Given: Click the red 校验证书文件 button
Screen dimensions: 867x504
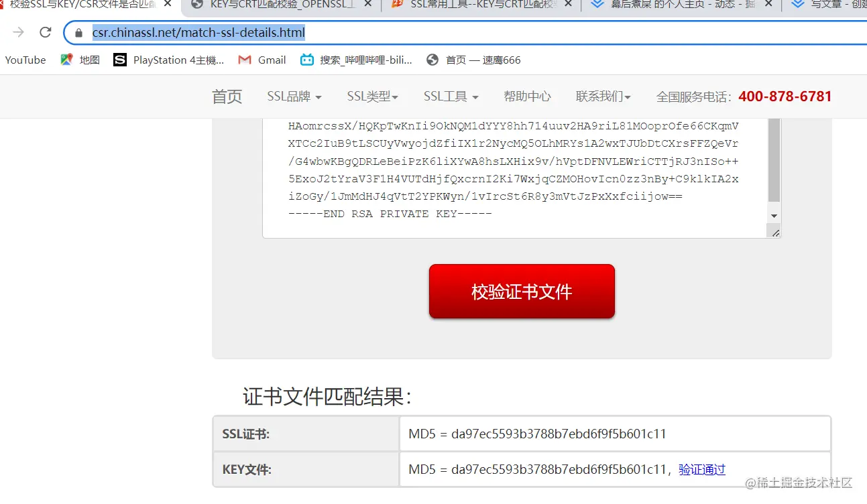Looking at the screenshot, I should point(522,292).
